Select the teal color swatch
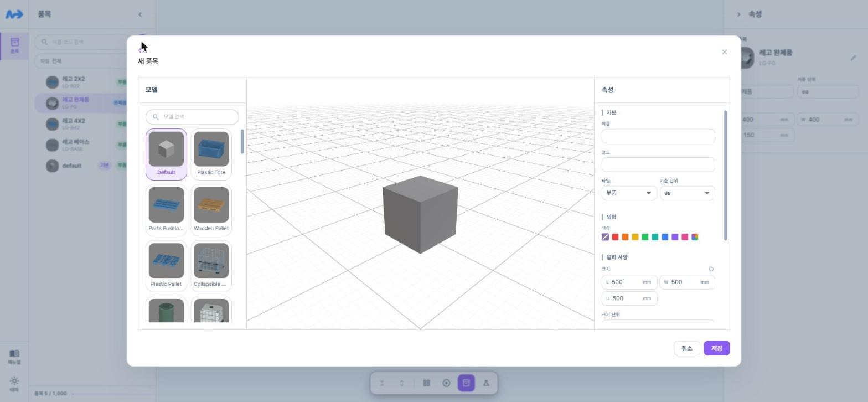 tap(655, 237)
